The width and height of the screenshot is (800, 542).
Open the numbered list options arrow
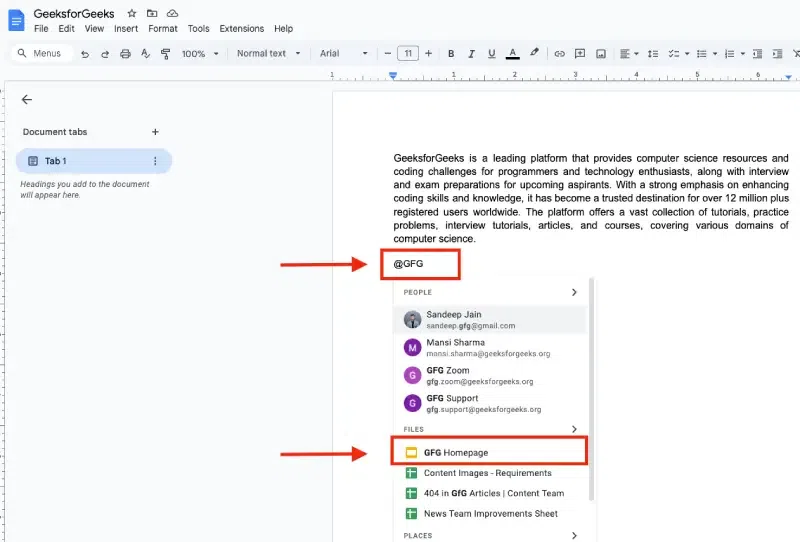point(743,54)
